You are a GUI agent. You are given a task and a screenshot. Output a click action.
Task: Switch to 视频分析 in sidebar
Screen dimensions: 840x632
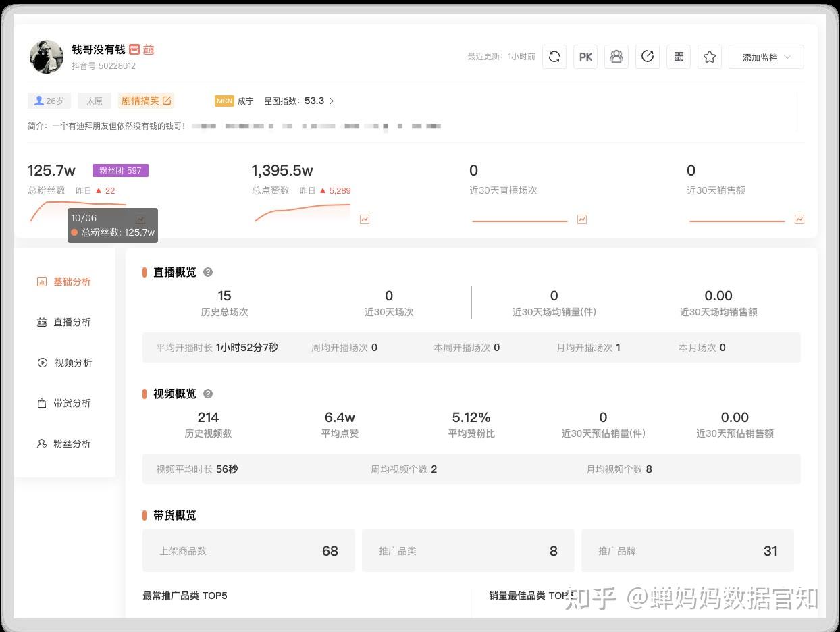click(64, 363)
